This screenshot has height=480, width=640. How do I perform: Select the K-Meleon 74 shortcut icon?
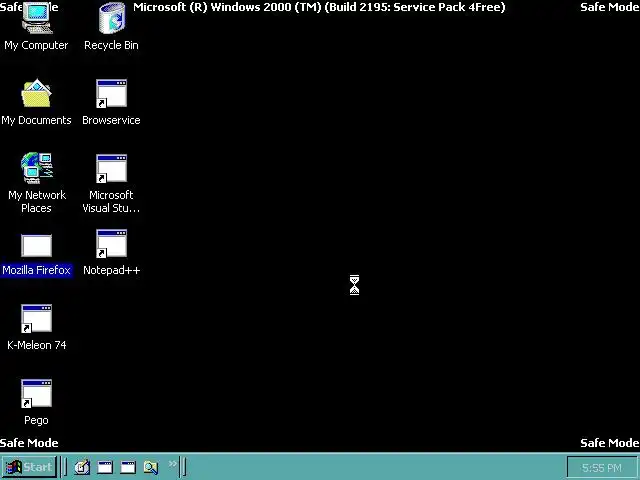[x=36, y=318]
